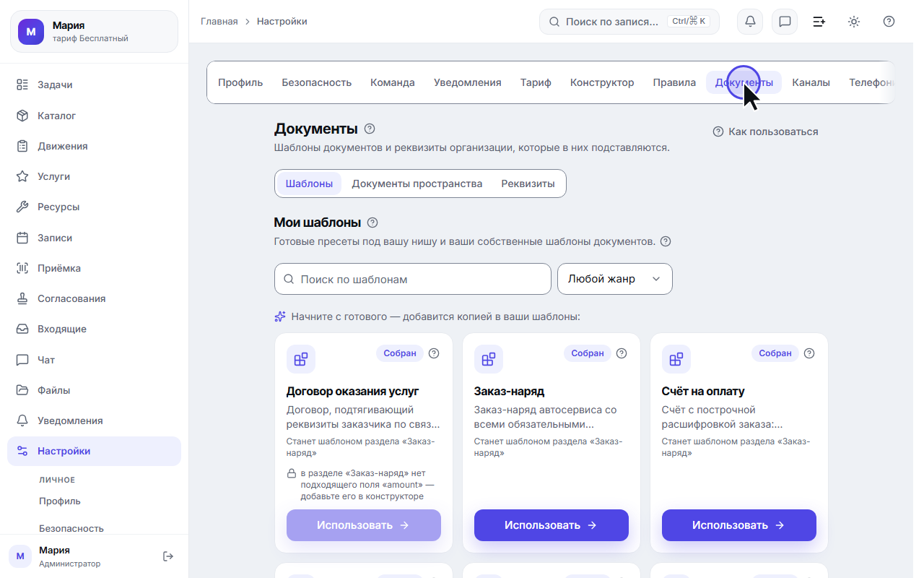Open Задачи in the sidebar
924x578 pixels.
click(94, 85)
